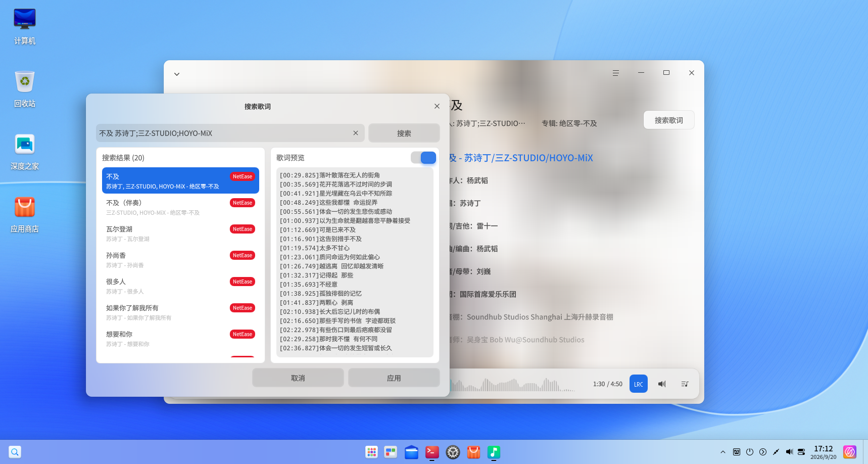868x464 pixels.
Task: Click the volume speaker icon in the player
Action: 662,384
